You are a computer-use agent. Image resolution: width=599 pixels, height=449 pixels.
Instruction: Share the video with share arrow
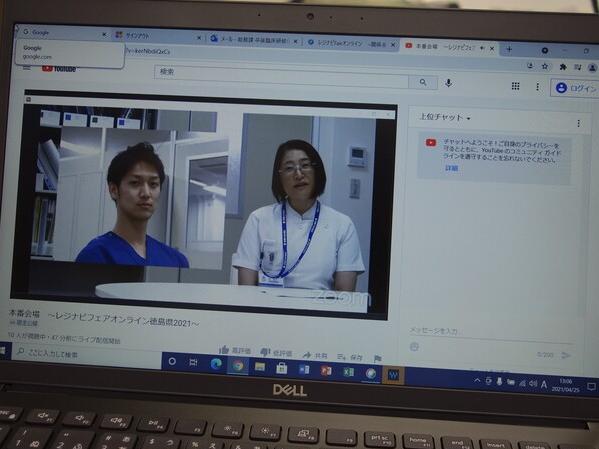coord(306,355)
